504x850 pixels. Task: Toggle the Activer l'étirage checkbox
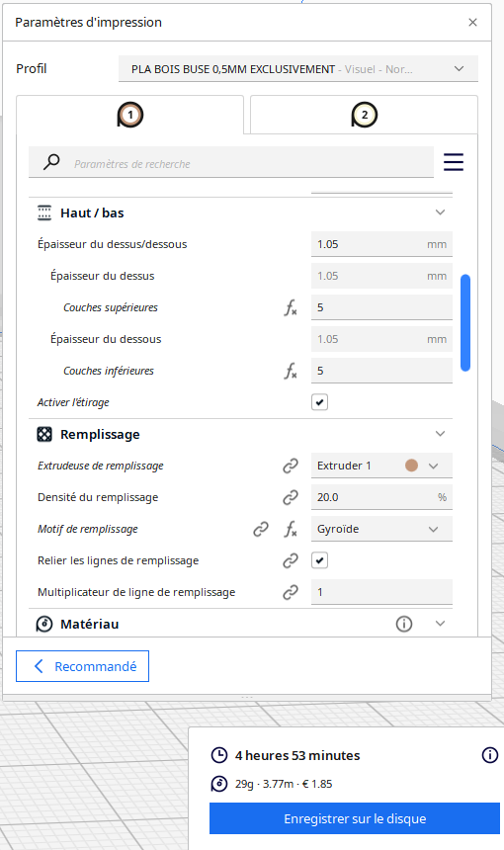[x=320, y=402]
